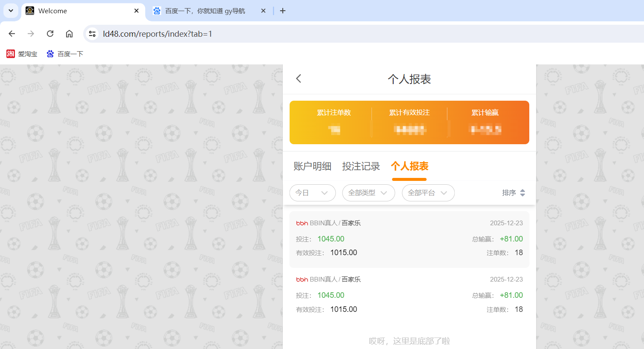Open the browser tab search dropdown arrow
Viewport: 644px width, 349px height.
(10, 11)
